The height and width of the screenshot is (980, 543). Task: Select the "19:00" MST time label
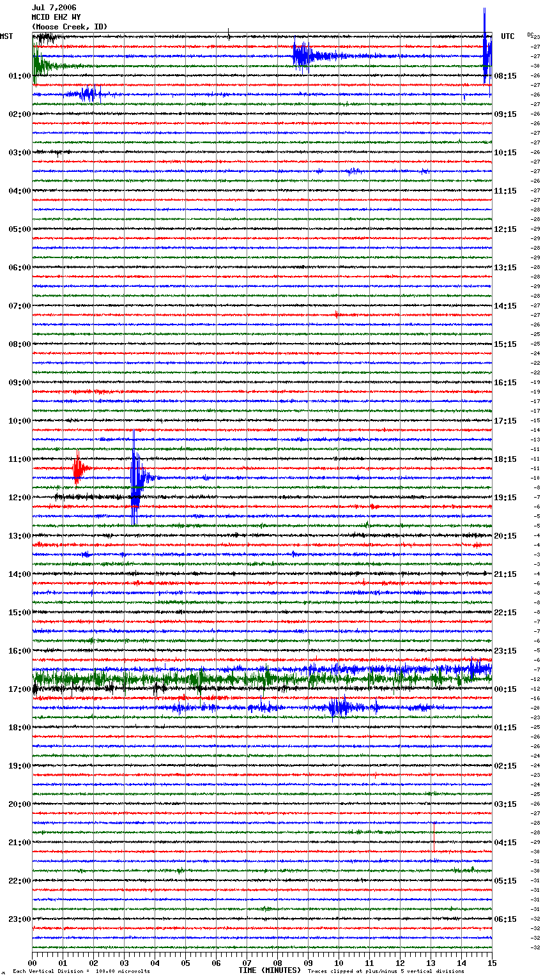pos(20,766)
